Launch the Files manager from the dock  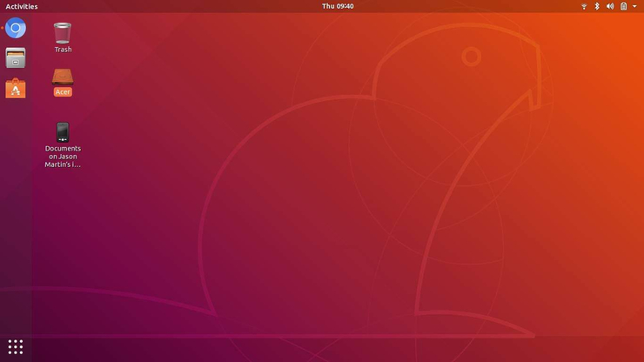16,58
